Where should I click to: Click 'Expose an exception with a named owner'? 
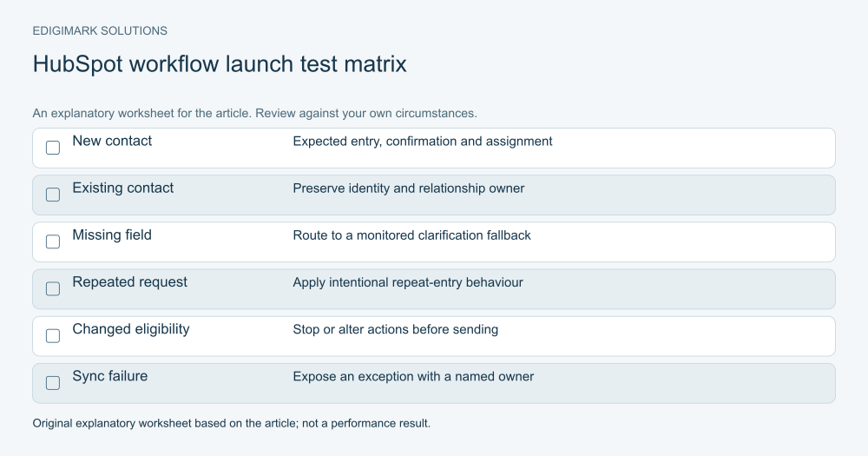(413, 377)
